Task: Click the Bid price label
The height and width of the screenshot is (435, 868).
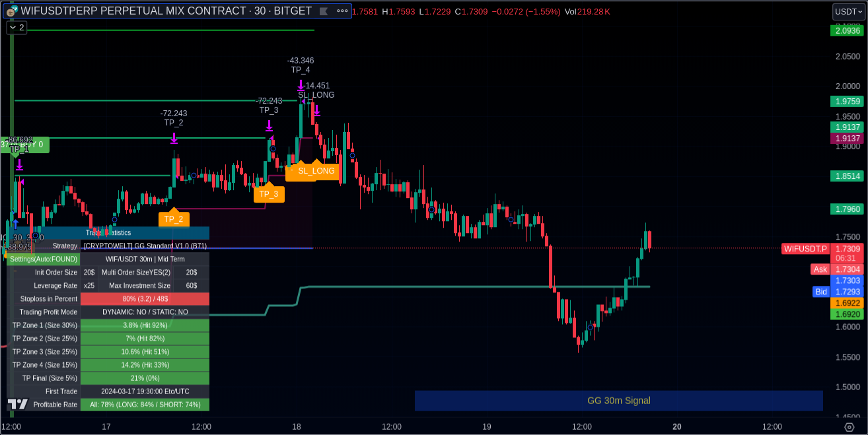Action: point(820,292)
